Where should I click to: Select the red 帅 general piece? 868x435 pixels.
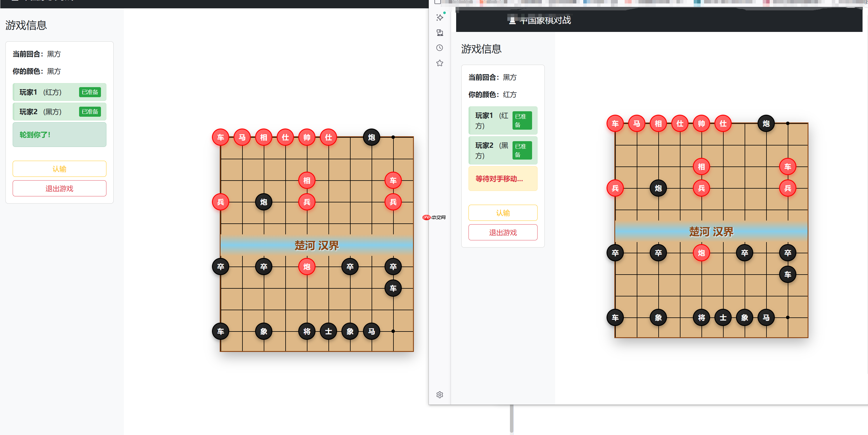[x=307, y=137]
